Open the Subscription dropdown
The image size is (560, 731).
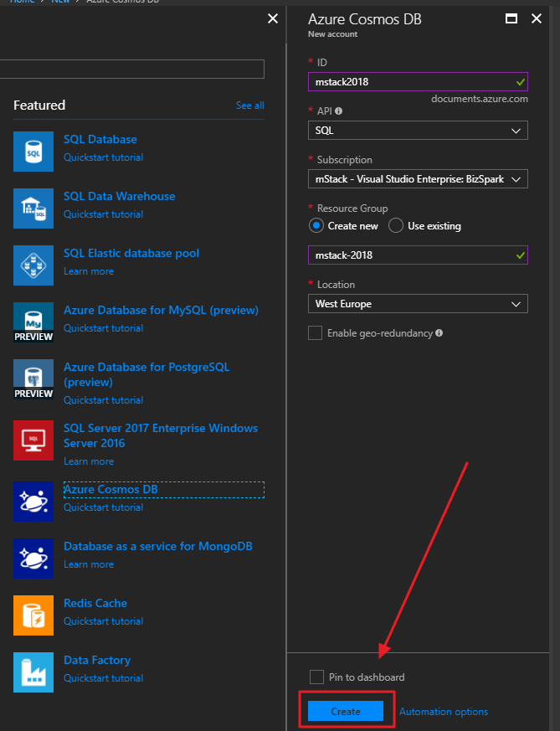point(418,179)
